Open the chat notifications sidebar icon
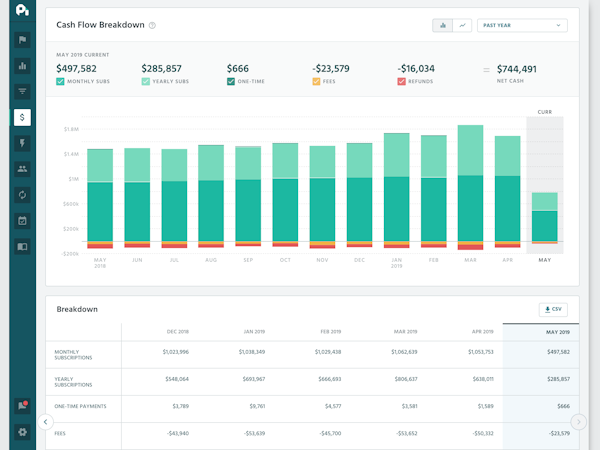 22,406
